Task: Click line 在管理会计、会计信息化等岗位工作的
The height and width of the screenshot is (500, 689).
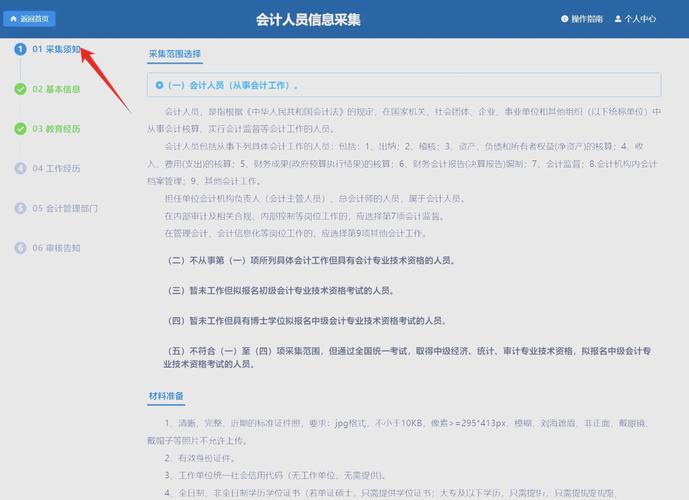Action: (x=296, y=233)
